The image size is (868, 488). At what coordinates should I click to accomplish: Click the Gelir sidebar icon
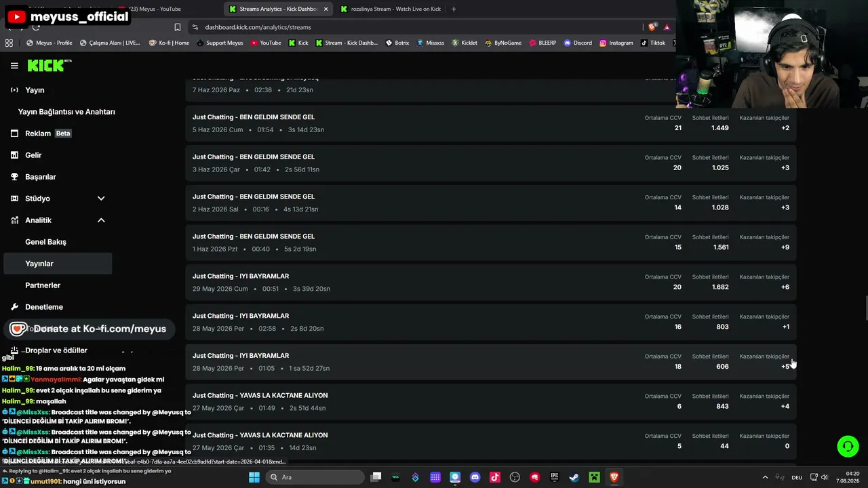click(x=14, y=155)
